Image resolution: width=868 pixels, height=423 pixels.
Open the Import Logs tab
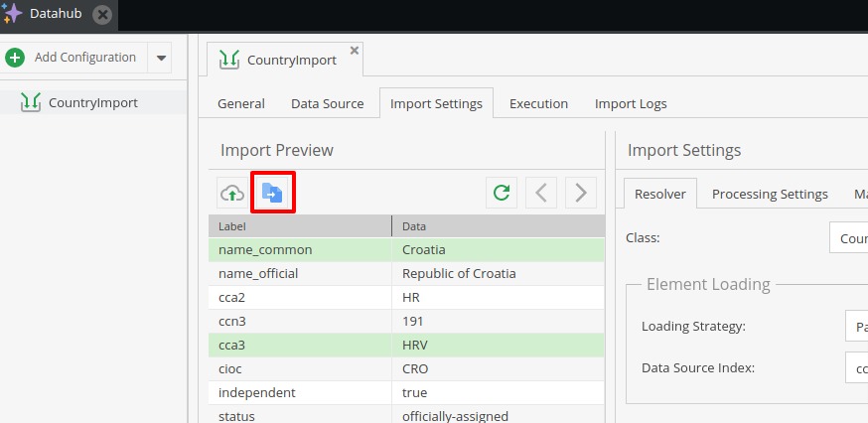point(631,103)
